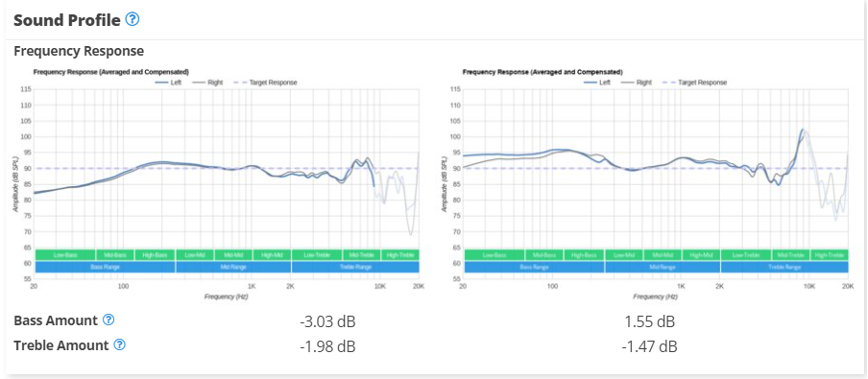Select the High-Treble band in left chart

click(400, 255)
